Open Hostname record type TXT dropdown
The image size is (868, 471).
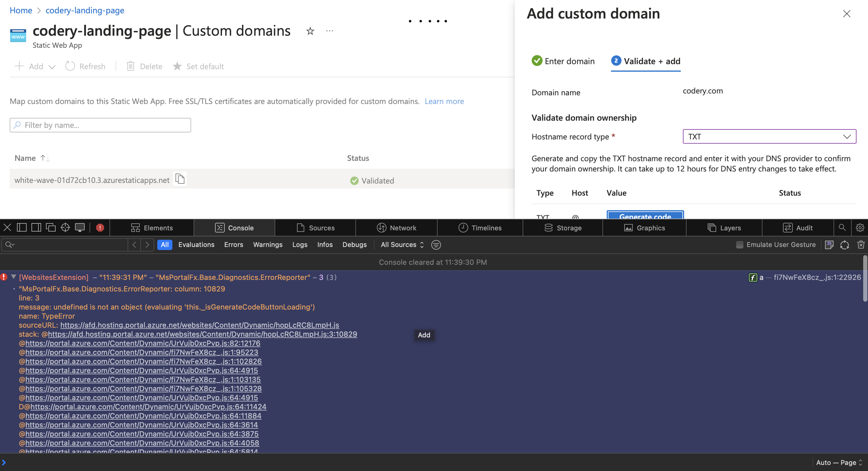click(769, 136)
